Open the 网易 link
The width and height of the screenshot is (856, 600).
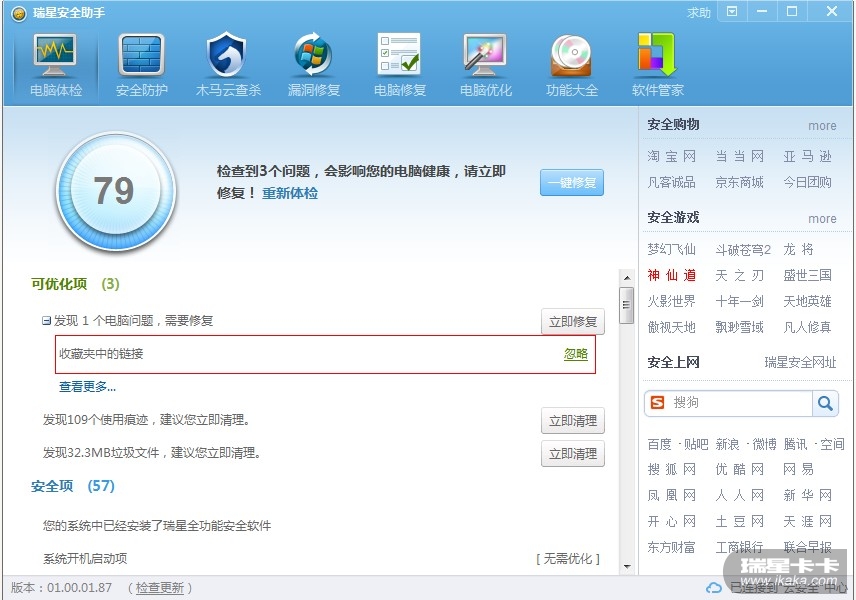coord(799,470)
